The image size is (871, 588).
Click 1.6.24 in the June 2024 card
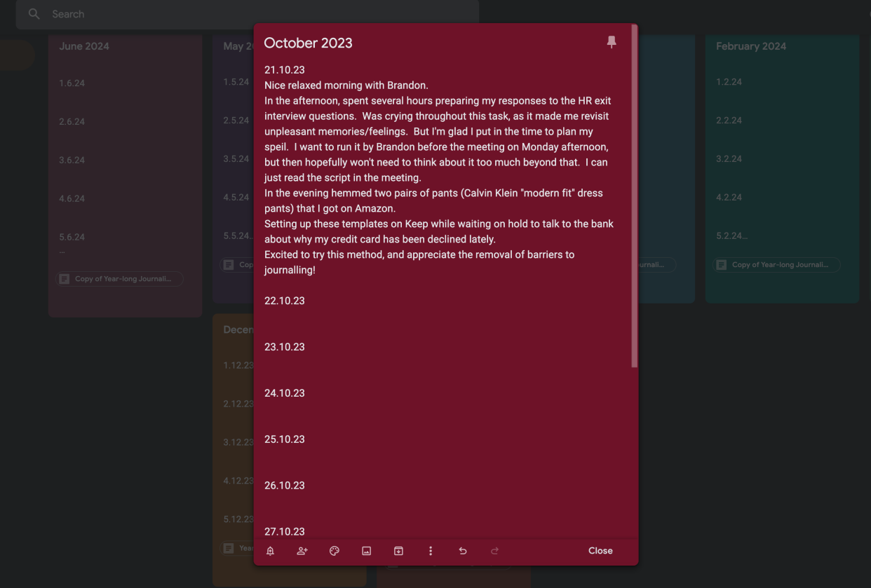tap(72, 83)
